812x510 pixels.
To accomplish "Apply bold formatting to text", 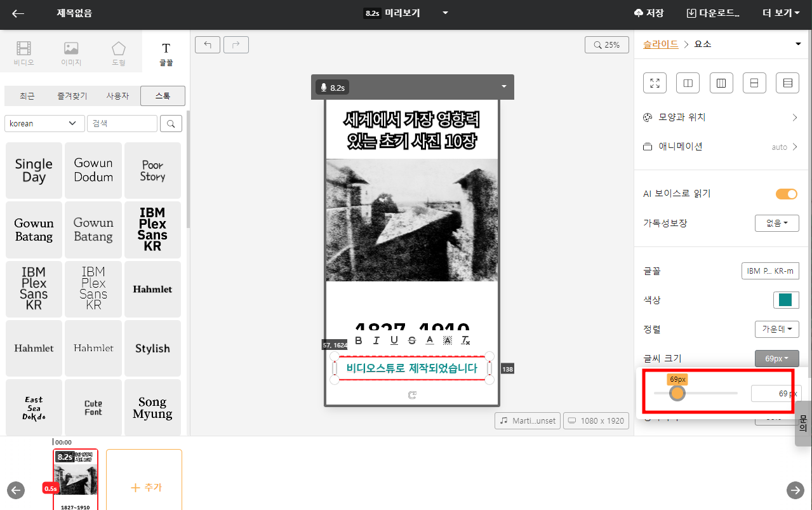I will pos(359,340).
